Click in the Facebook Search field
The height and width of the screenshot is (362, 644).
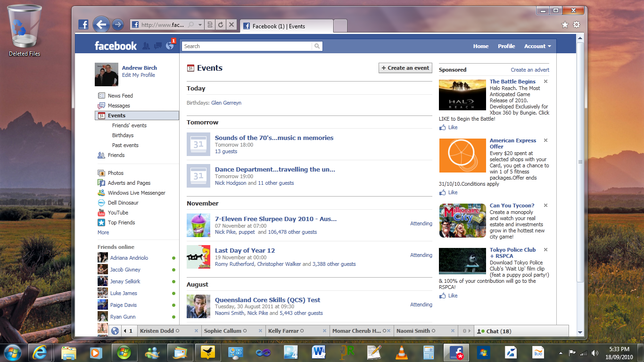pyautogui.click(x=247, y=46)
